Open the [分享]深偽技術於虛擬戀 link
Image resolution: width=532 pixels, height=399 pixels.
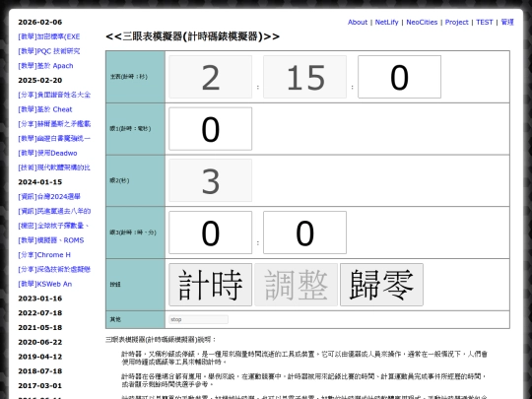(54, 269)
